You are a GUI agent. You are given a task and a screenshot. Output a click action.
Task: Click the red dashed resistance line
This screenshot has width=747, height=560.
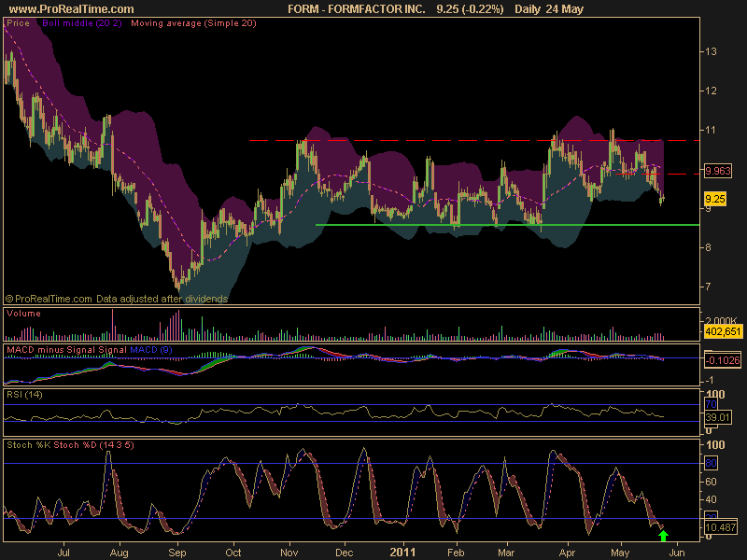(474, 141)
